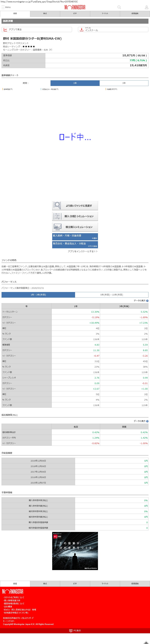Click the 2019年12月06日 distribution row
The image size is (150, 644).
(75, 461)
